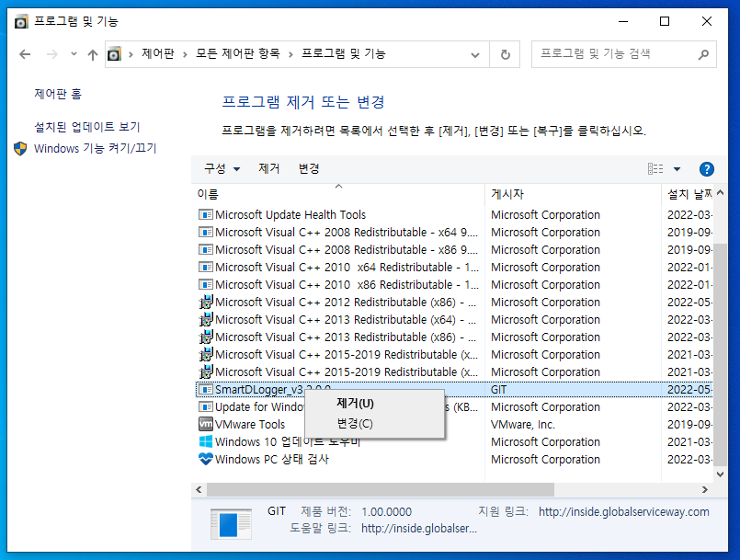Sort by 설치 날짜 column header

[x=689, y=194]
